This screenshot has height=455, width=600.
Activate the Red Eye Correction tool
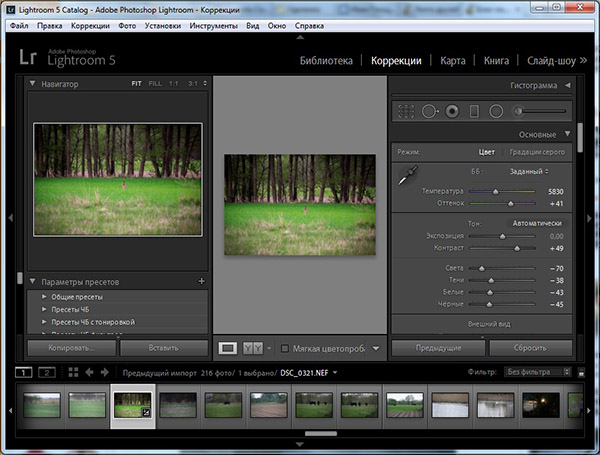coord(452,111)
